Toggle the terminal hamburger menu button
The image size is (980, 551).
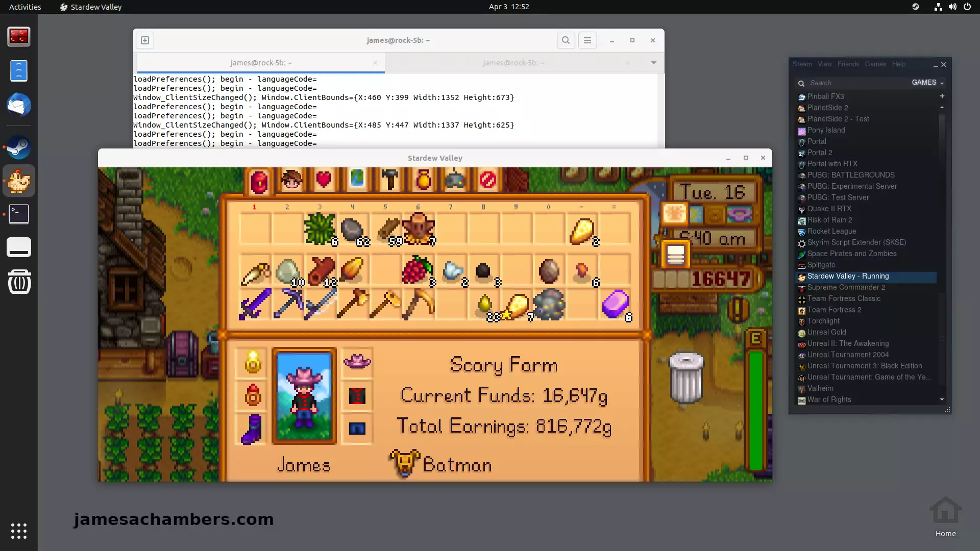587,40
